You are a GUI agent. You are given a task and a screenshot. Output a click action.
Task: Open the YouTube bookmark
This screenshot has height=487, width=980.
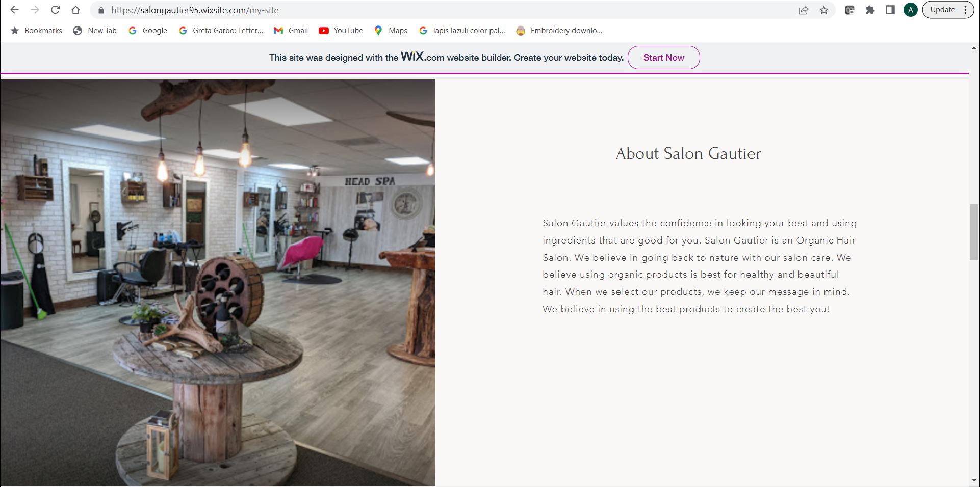341,31
